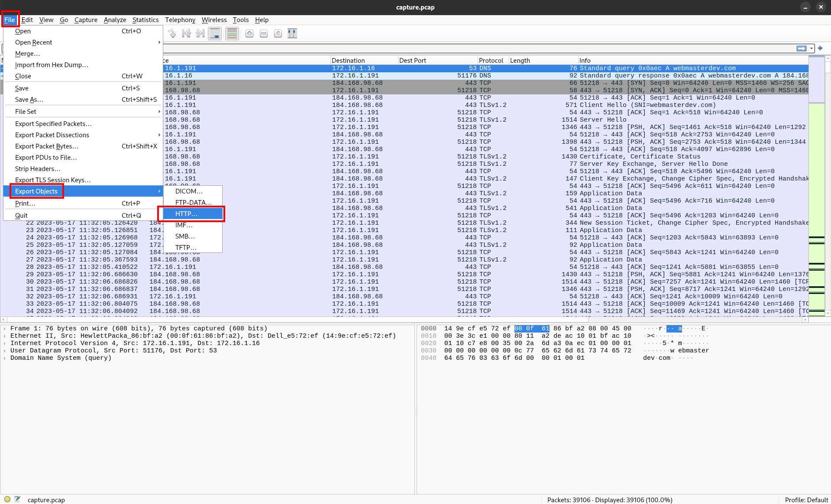Close the capture.pcap window
This screenshot has width=831, height=504.
coord(821,7)
